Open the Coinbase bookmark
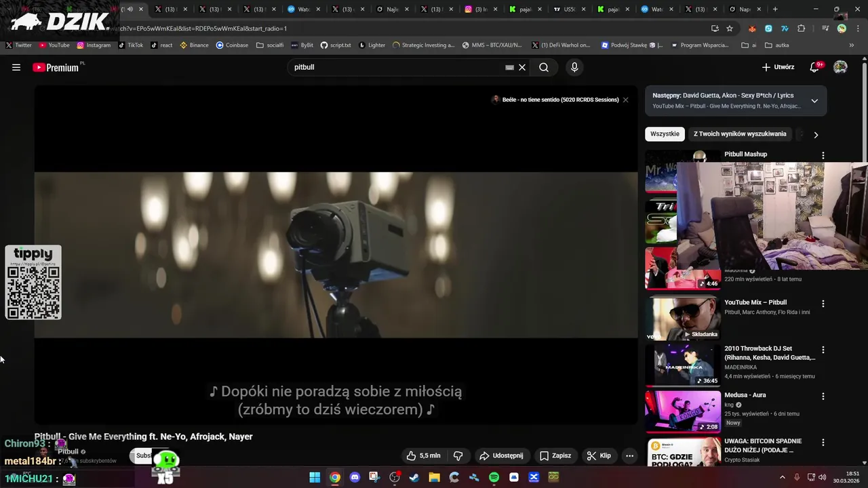The height and width of the screenshot is (488, 868). [x=232, y=45]
